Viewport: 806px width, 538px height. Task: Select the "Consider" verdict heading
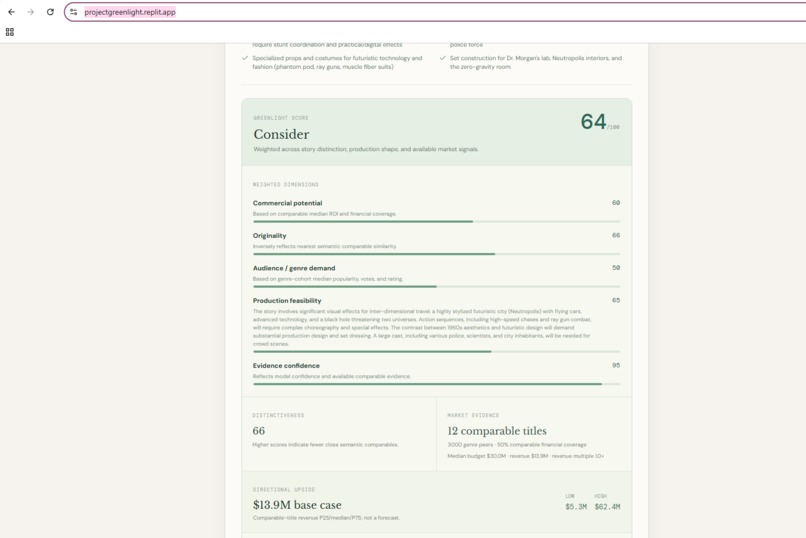pos(281,134)
